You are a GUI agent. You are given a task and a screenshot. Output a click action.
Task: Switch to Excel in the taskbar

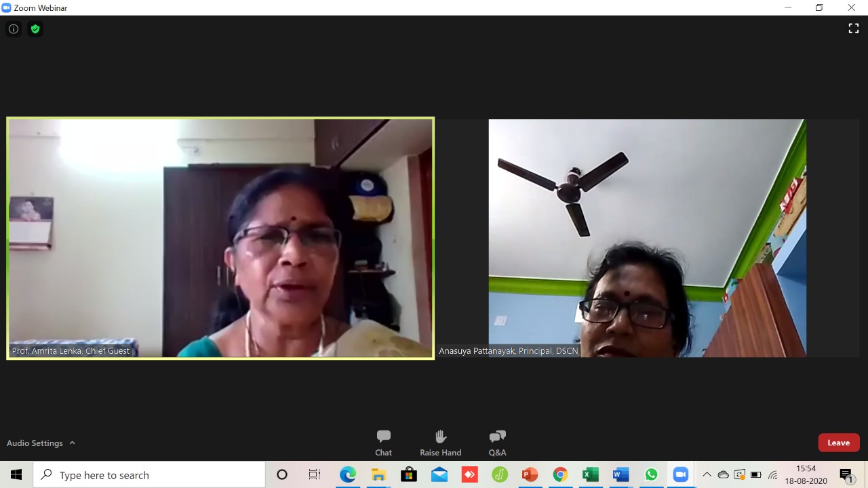[590, 475]
